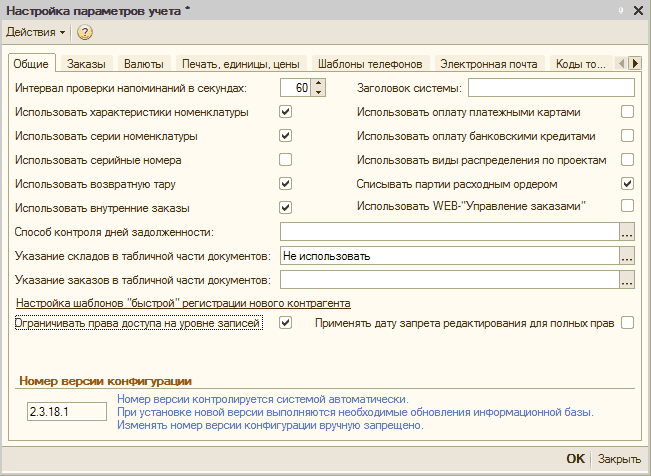Open quick contractor registration templates link
Image resolution: width=651 pixels, height=476 pixels.
(x=182, y=302)
